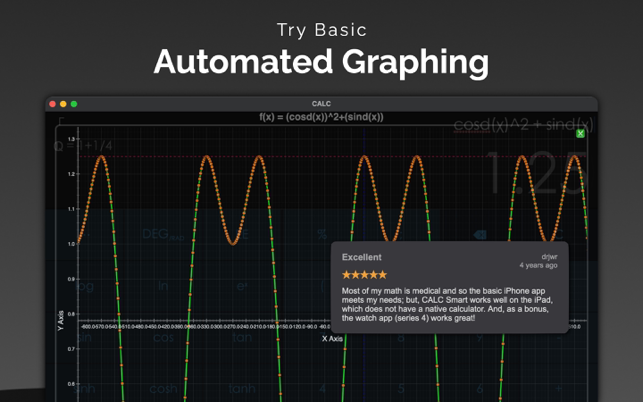
Task: Click the faded cosh key
Action: (163, 388)
